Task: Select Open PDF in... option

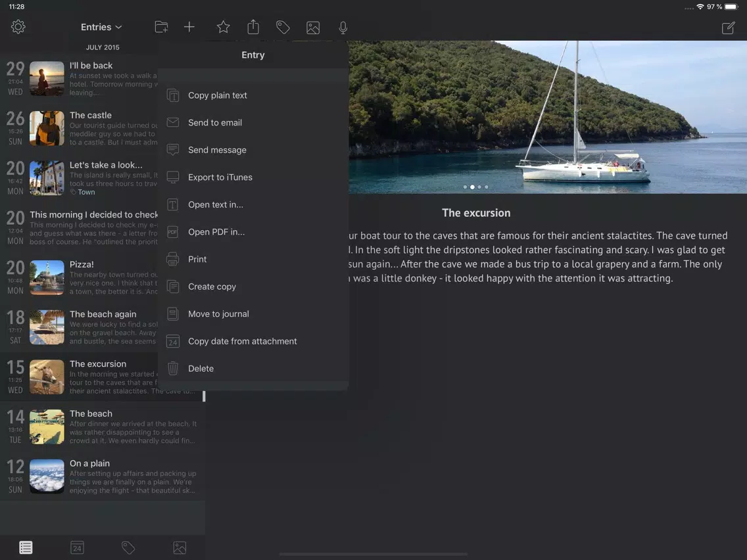Action: [253, 232]
